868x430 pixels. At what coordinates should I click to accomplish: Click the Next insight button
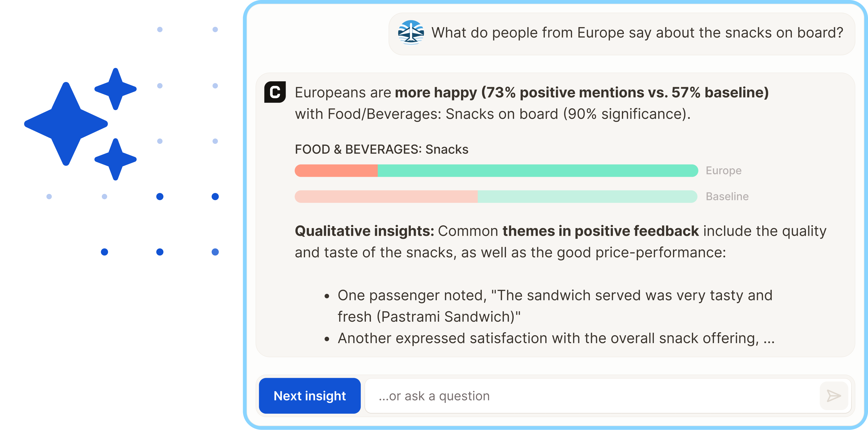tap(310, 396)
